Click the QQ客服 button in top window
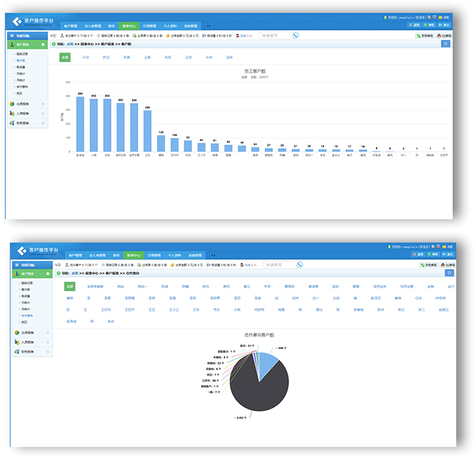This screenshot has width=476, height=459. 444,35
